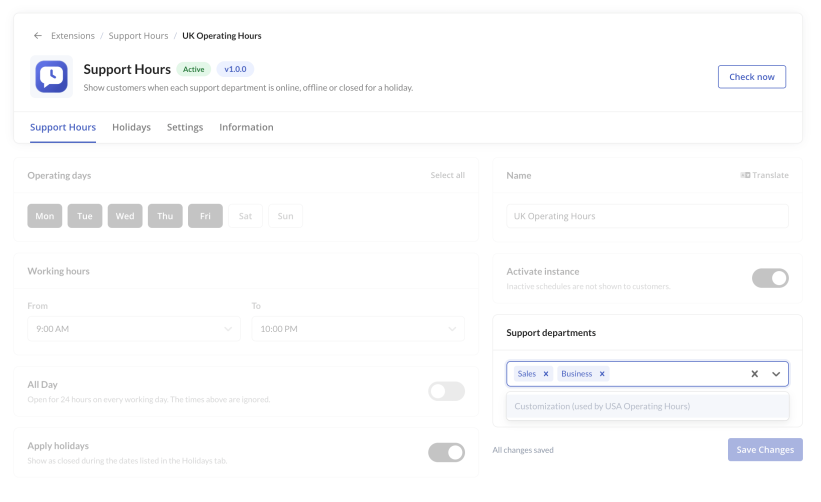Click the Translate icon beside Name
This screenshot has width=821, height=502.
pyautogui.click(x=745, y=175)
